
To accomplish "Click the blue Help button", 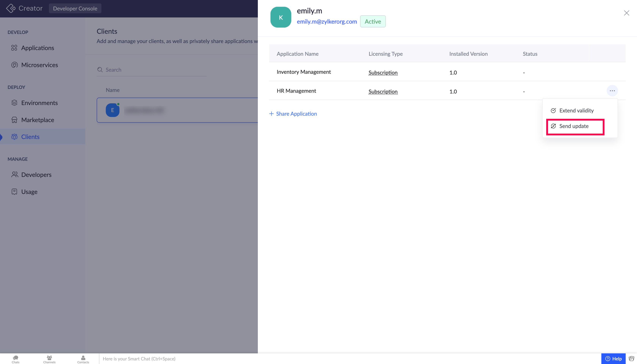I will click(613, 359).
